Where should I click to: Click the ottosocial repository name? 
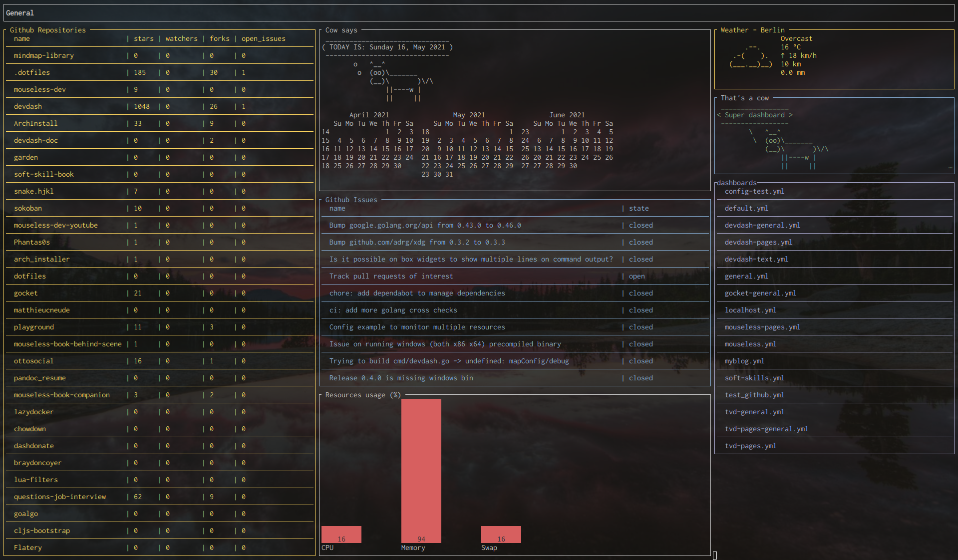click(x=34, y=361)
